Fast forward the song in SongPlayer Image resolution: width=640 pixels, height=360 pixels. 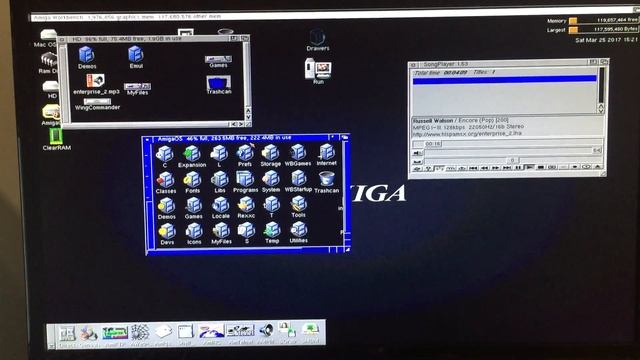click(496, 168)
